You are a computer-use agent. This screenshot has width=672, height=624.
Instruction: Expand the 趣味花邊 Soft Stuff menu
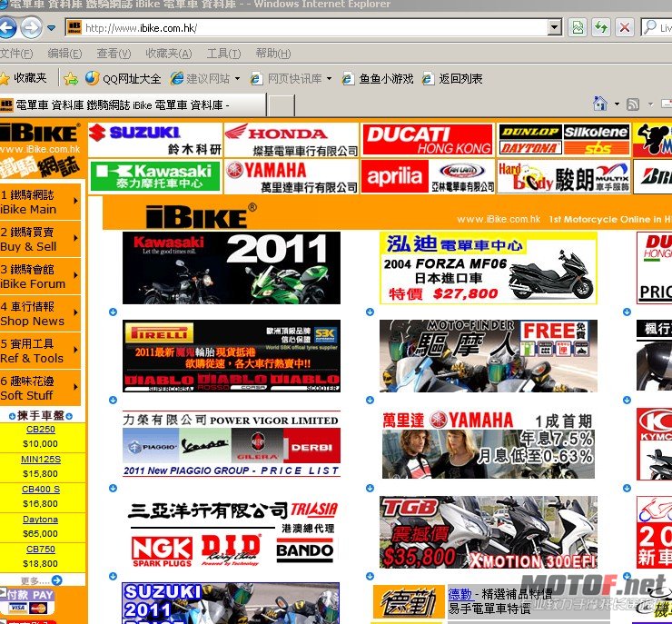(x=40, y=388)
